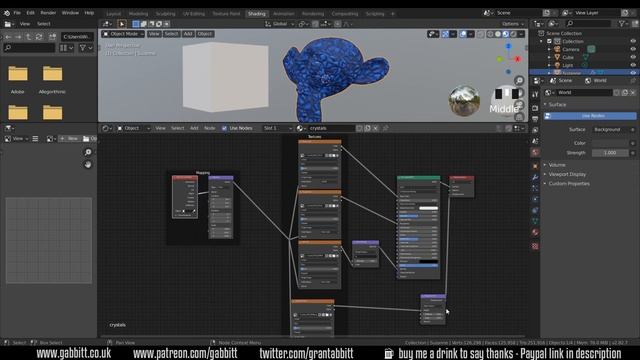The height and width of the screenshot is (360, 640).
Task: Open the node editor Node menu
Action: [209, 128]
